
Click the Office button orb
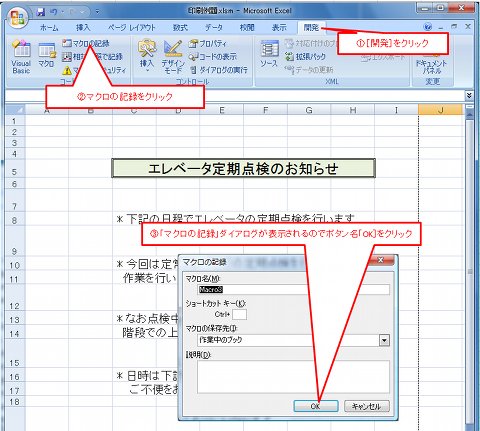(x=18, y=17)
